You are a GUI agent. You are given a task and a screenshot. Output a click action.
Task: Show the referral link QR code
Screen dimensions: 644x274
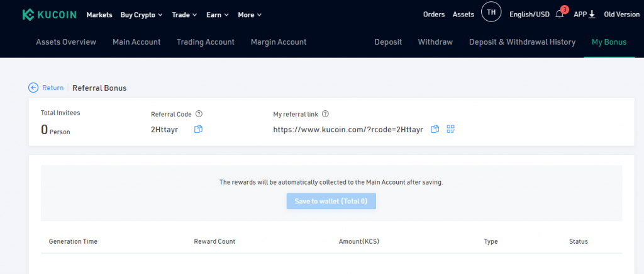[450, 129]
